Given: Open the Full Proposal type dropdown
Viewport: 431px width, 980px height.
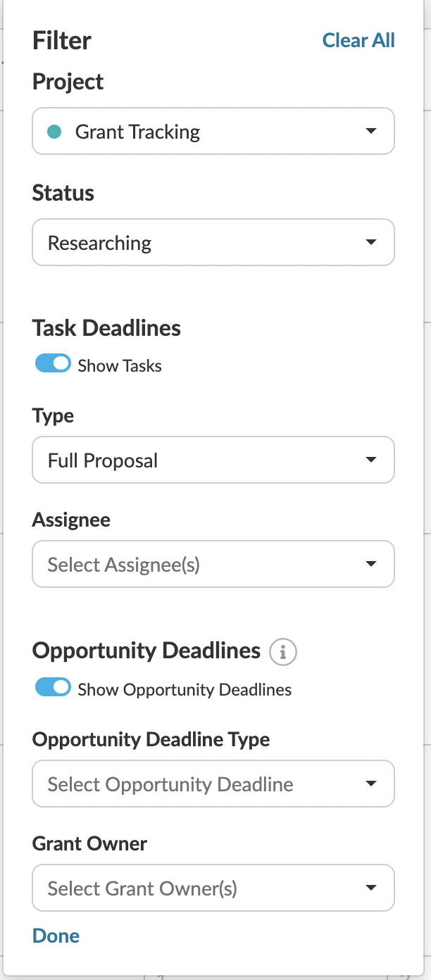Looking at the screenshot, I should (x=213, y=460).
